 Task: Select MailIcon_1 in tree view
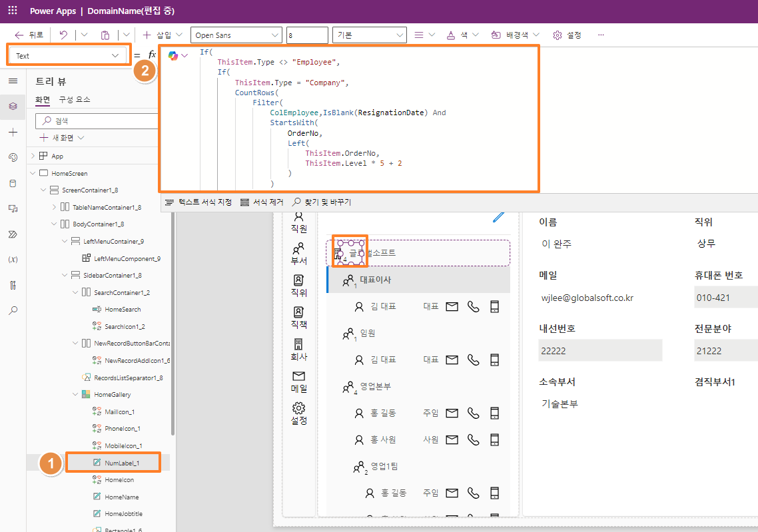coord(119,411)
